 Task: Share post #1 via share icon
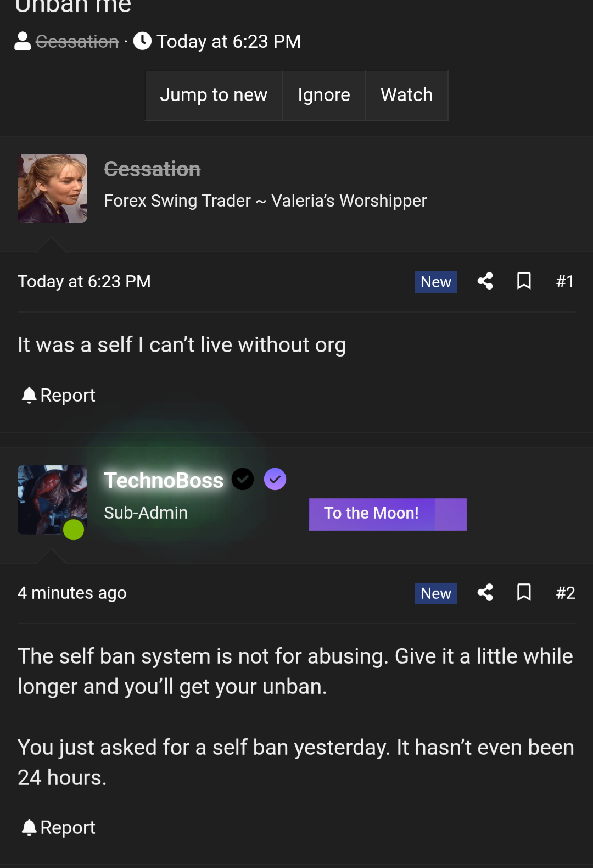pyautogui.click(x=485, y=281)
